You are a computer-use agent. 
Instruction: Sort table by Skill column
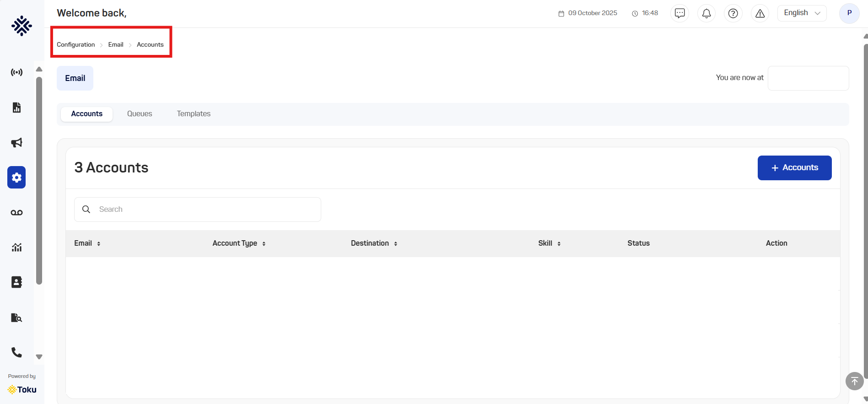click(559, 244)
